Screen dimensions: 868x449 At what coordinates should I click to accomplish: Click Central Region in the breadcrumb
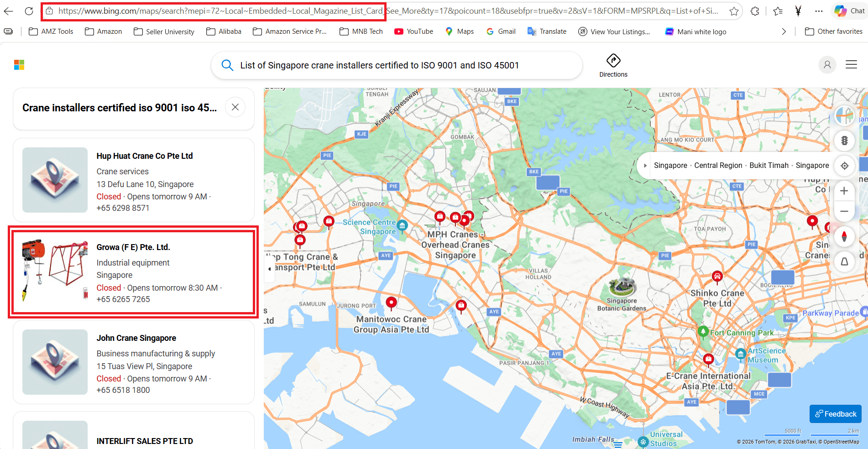coord(718,166)
